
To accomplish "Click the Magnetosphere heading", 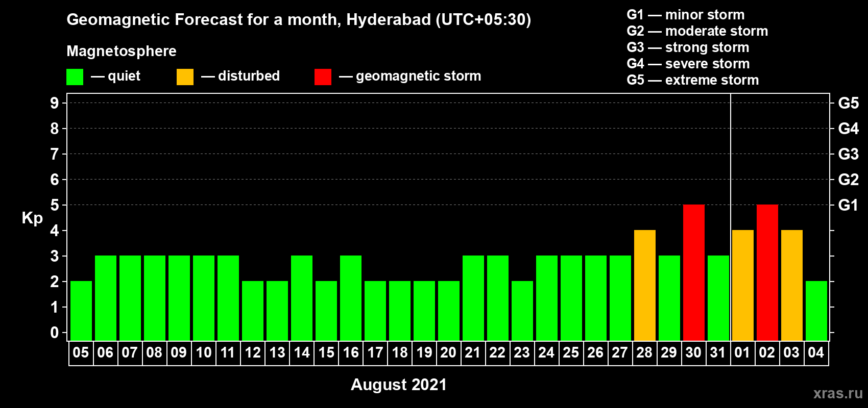I will (x=122, y=51).
